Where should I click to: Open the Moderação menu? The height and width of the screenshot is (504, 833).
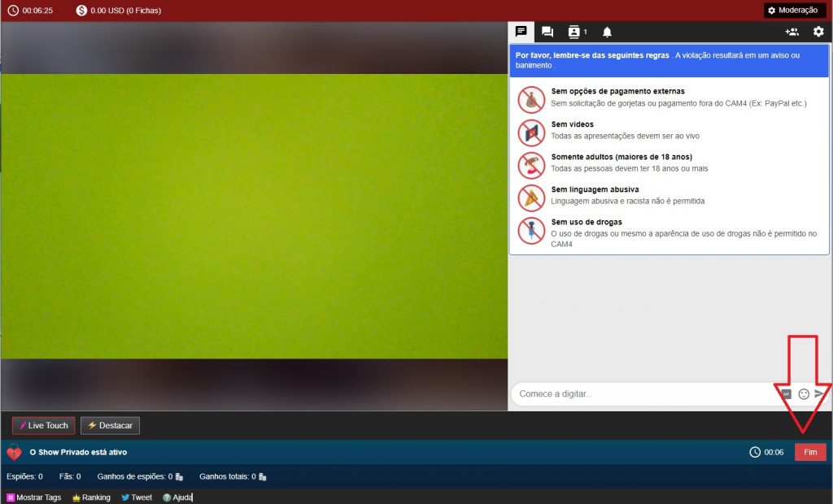(x=792, y=10)
